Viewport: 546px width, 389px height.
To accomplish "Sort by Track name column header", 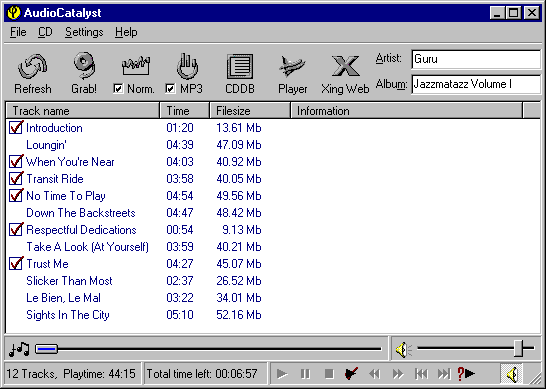I will coord(83,111).
